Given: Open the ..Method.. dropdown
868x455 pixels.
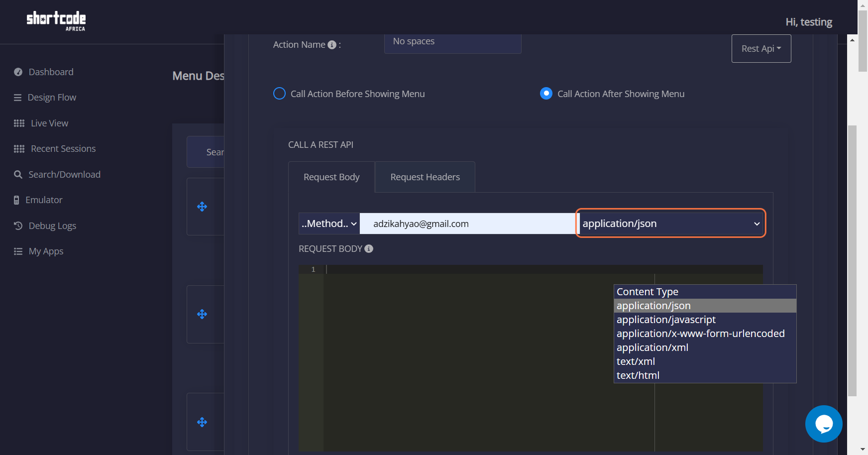Looking at the screenshot, I should [x=329, y=224].
